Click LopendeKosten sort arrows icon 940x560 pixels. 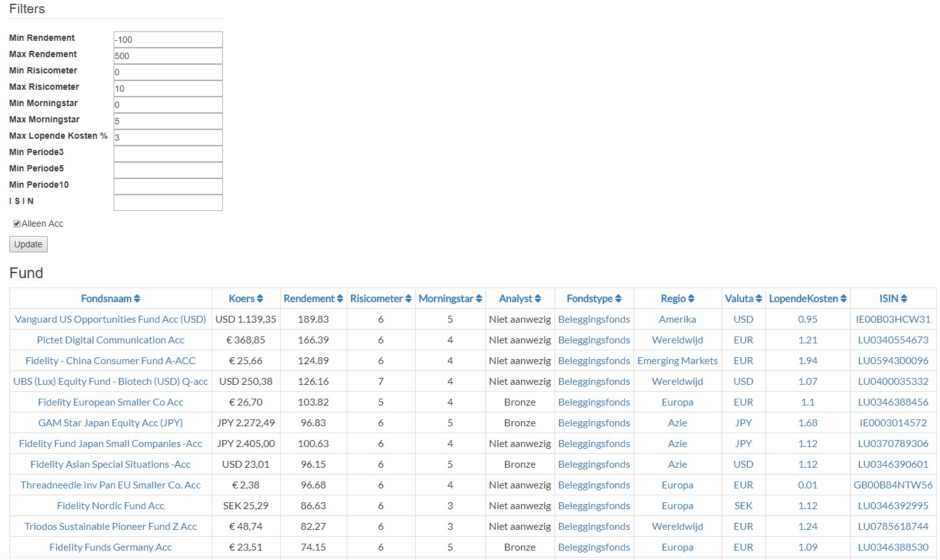pos(843,299)
